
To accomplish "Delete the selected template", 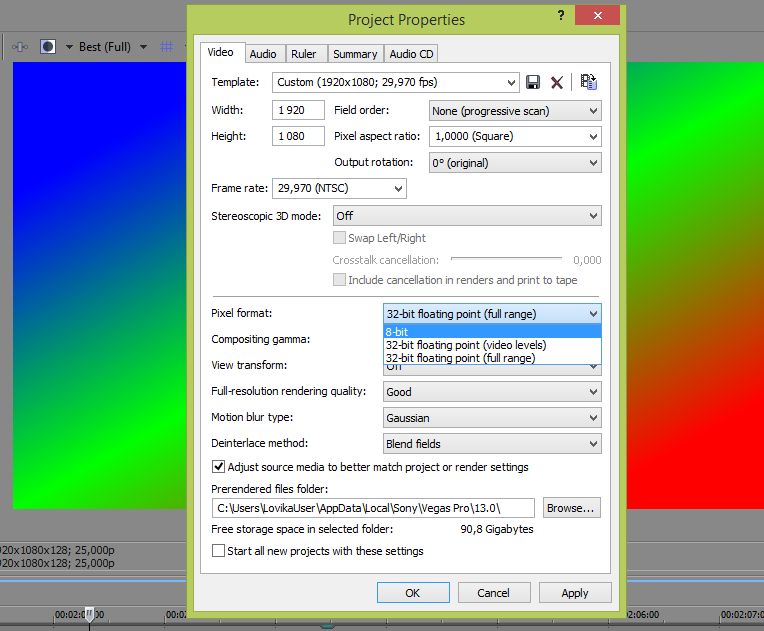I will (557, 83).
